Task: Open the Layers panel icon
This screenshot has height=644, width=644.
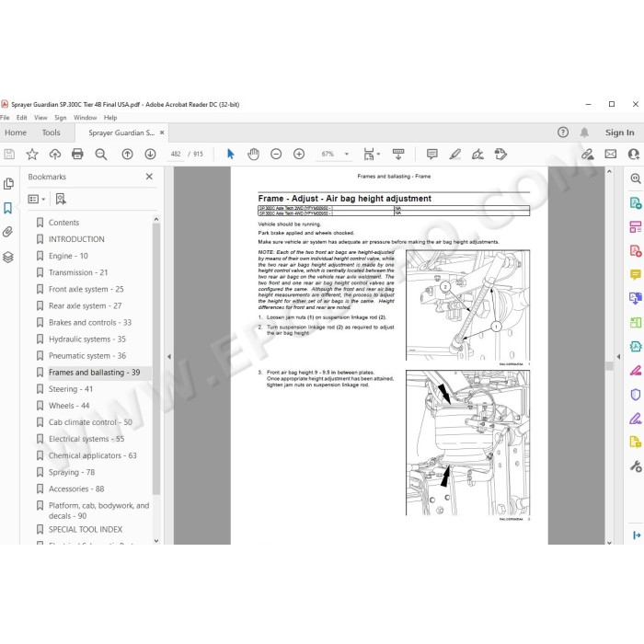Action: click(8, 257)
